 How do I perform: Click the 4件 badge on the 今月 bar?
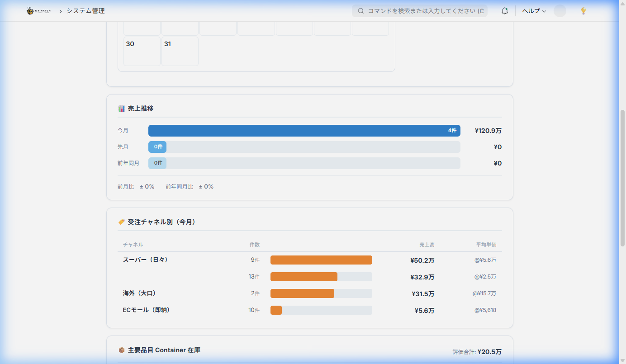(453, 130)
